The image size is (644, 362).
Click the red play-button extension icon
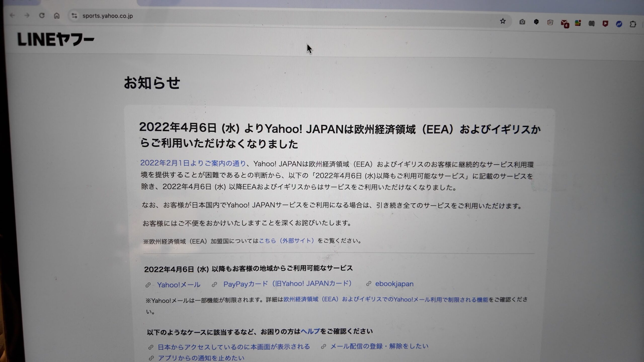[x=605, y=24]
